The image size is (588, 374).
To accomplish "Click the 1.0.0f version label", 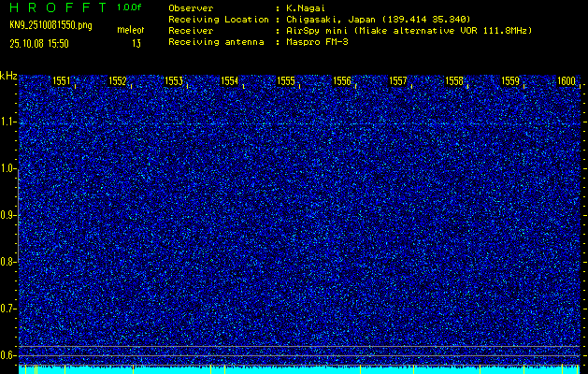I will tap(129, 7).
